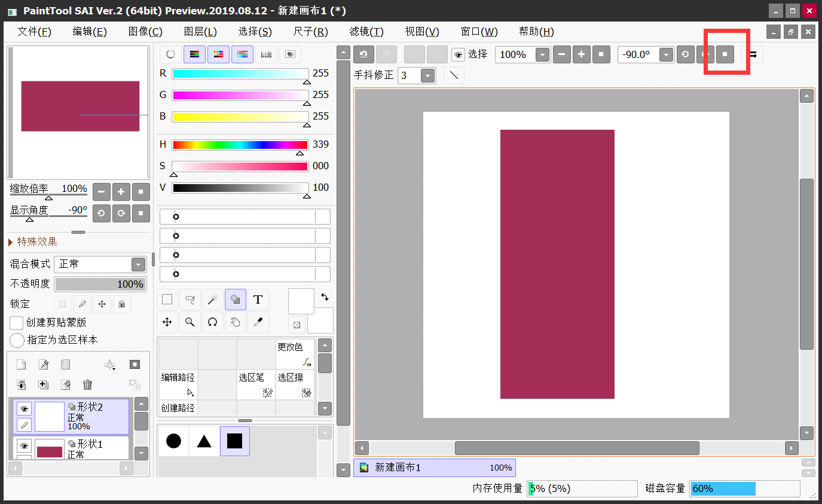Hide the 形状2 layer
This screenshot has height=504, width=822.
[x=24, y=409]
